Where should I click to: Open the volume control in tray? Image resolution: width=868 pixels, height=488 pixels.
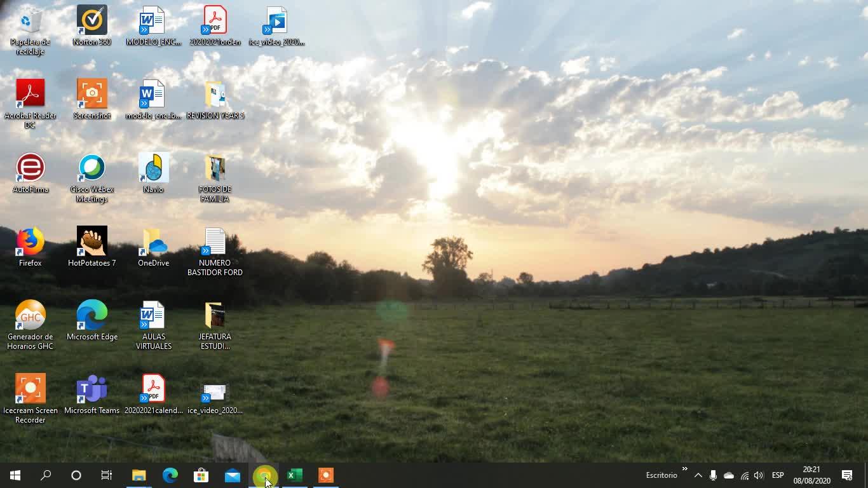[x=759, y=475]
